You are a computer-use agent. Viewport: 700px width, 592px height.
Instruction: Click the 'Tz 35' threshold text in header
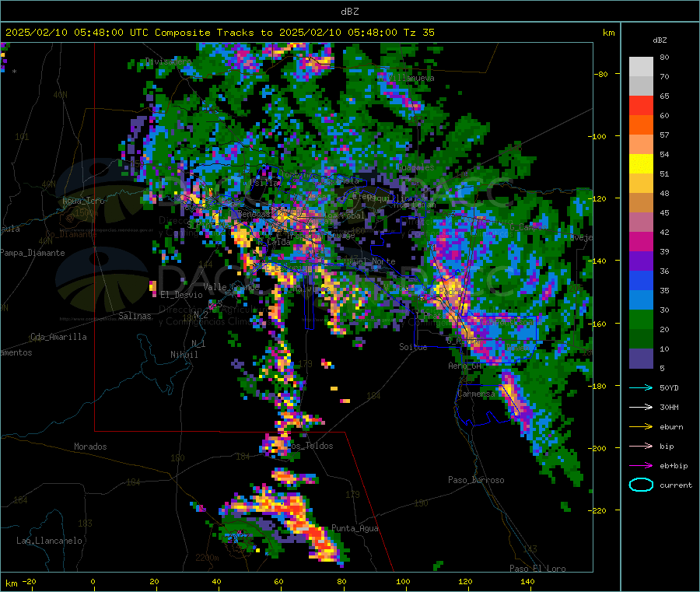pos(418,33)
